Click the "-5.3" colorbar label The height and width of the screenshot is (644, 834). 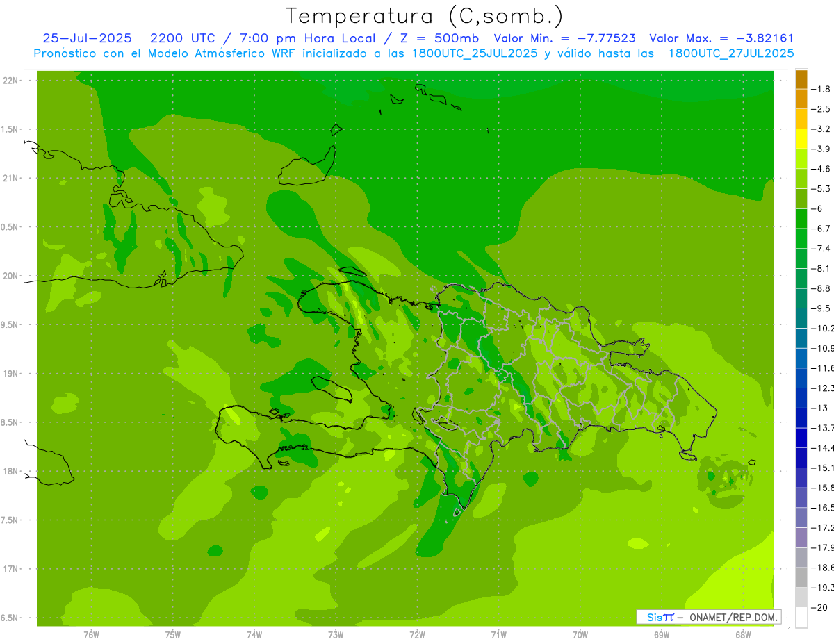tap(821, 189)
